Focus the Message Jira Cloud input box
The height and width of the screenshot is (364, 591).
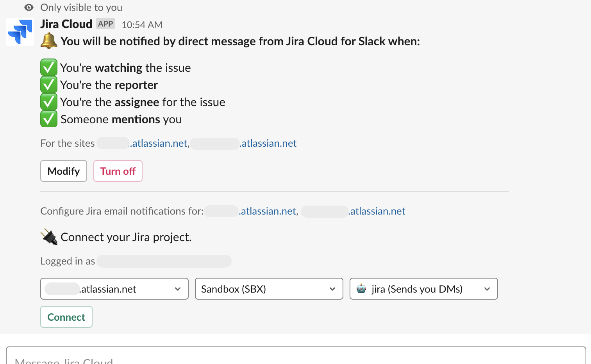click(x=296, y=358)
